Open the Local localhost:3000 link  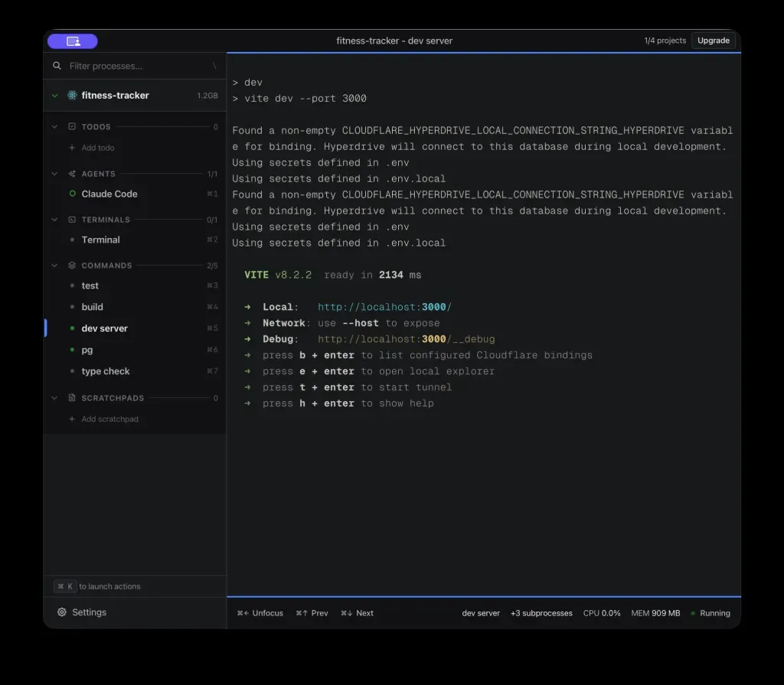384,307
